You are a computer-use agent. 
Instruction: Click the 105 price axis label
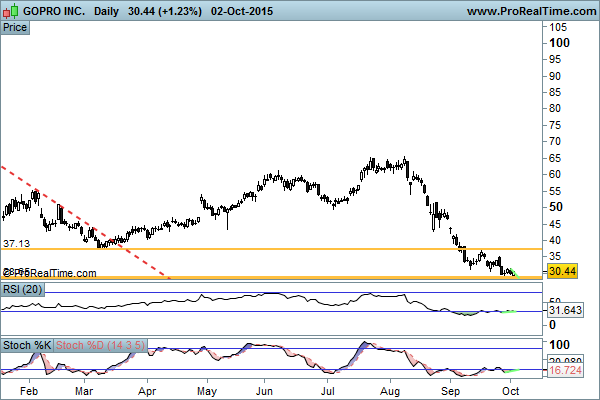point(558,27)
